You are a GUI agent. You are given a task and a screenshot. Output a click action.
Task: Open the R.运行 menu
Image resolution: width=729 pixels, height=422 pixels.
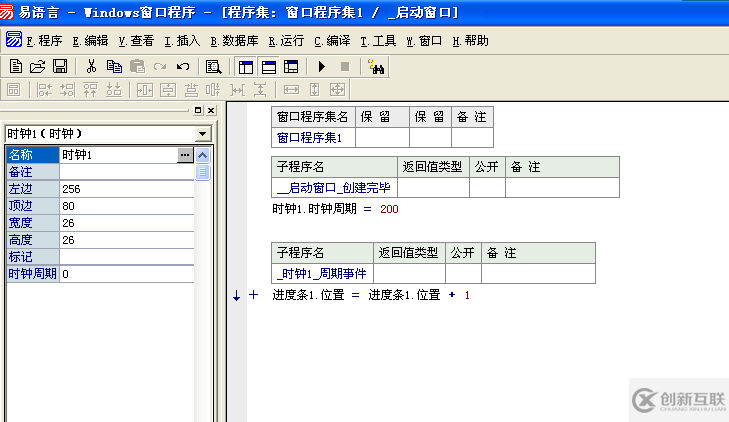(x=286, y=41)
